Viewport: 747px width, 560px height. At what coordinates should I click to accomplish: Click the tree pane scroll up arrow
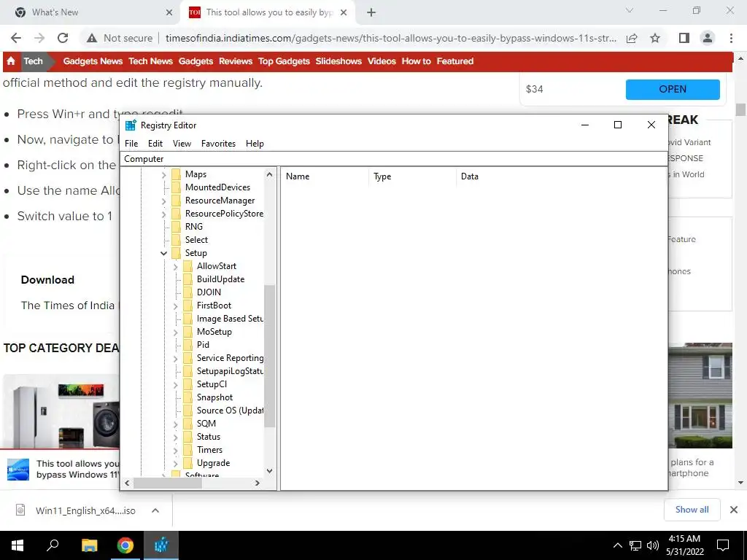point(270,174)
